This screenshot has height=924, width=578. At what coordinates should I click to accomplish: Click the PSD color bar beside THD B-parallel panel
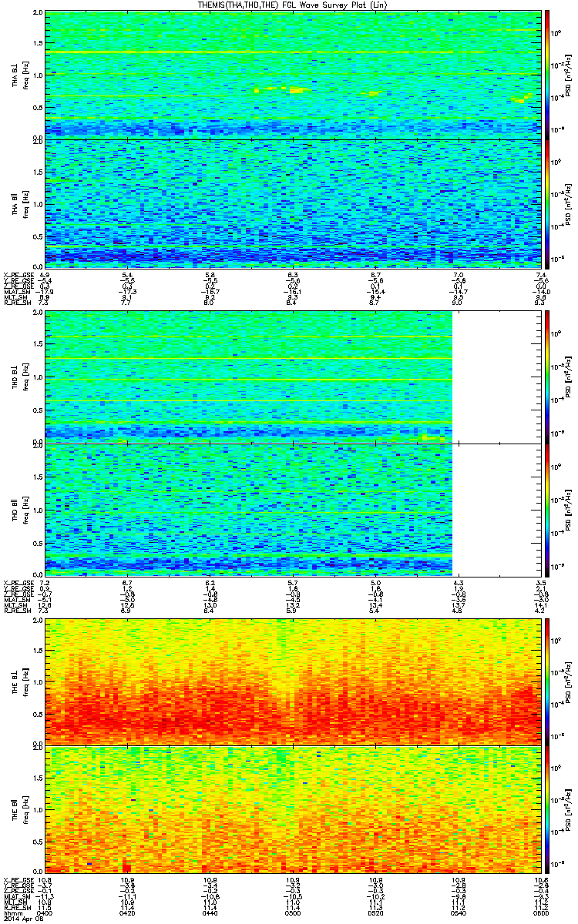[x=548, y=509]
